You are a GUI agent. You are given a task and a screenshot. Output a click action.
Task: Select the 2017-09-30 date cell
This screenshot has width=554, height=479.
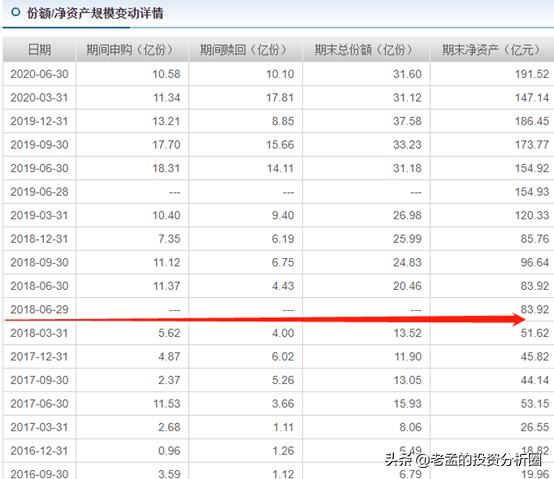[39, 380]
